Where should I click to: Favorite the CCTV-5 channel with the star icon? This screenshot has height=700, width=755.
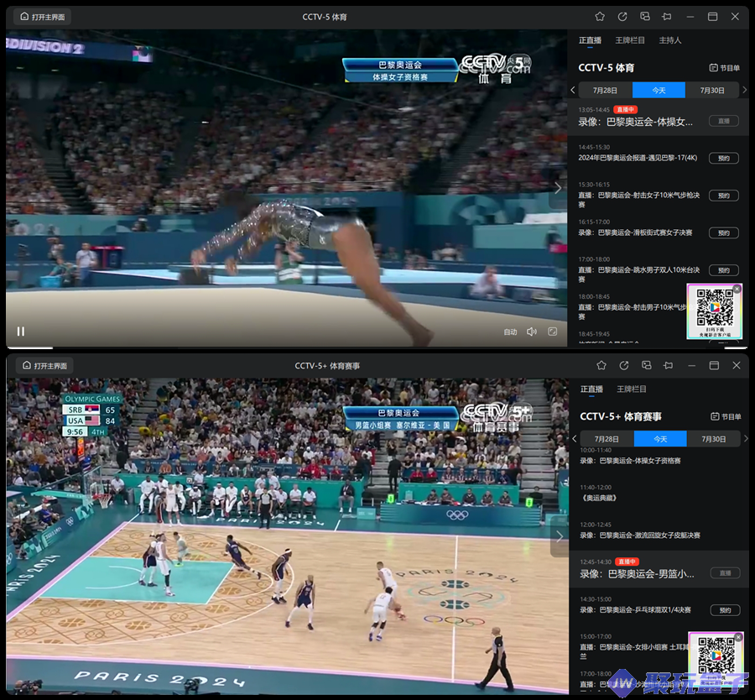click(600, 17)
